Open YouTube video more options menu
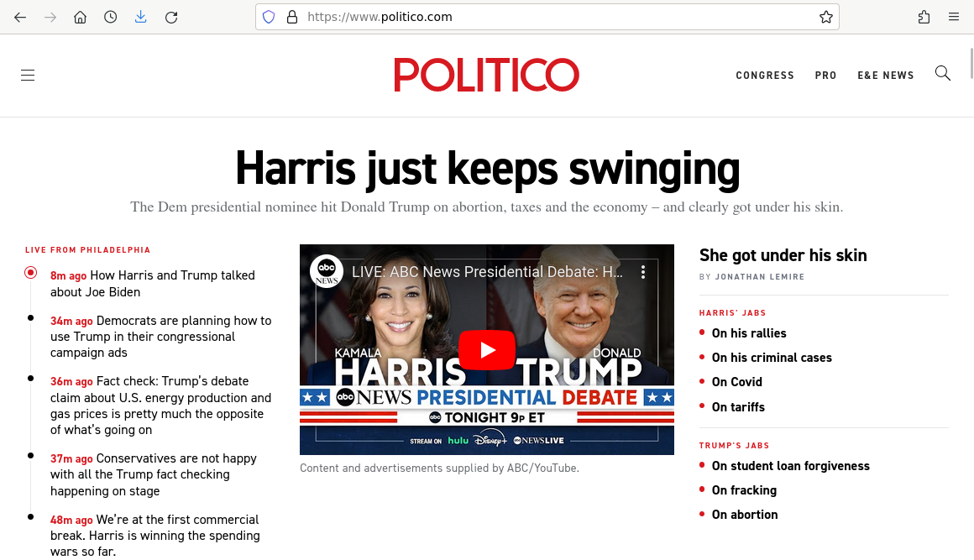This screenshot has height=560, width=974. tap(643, 272)
